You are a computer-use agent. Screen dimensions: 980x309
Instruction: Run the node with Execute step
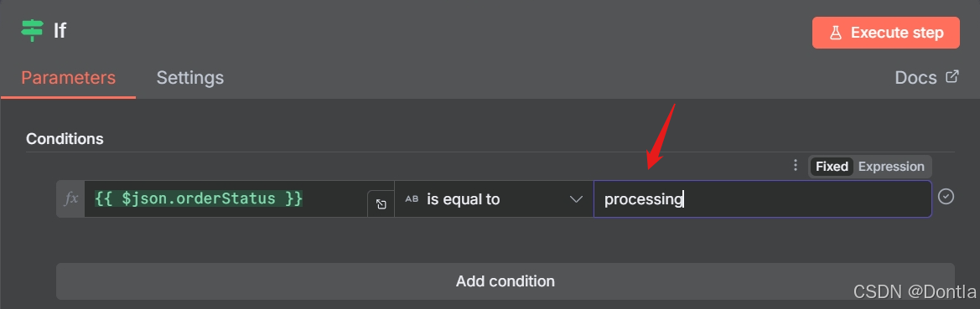coord(885,33)
